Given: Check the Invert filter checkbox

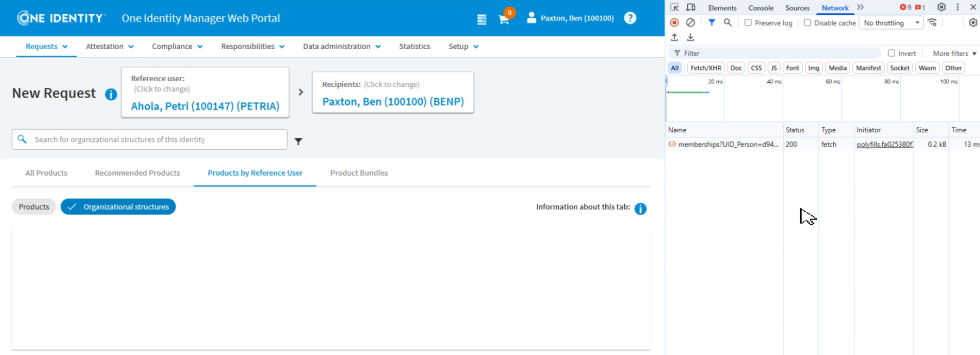Looking at the screenshot, I should [891, 53].
